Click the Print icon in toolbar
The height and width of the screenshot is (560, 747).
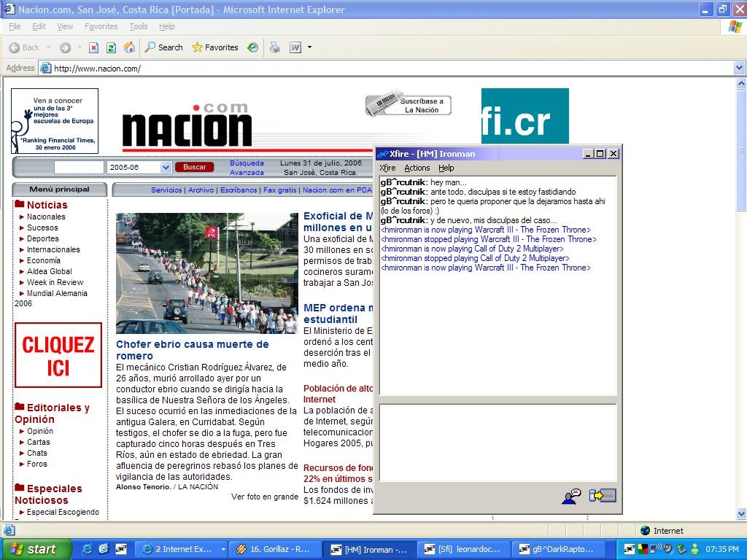coord(275,47)
